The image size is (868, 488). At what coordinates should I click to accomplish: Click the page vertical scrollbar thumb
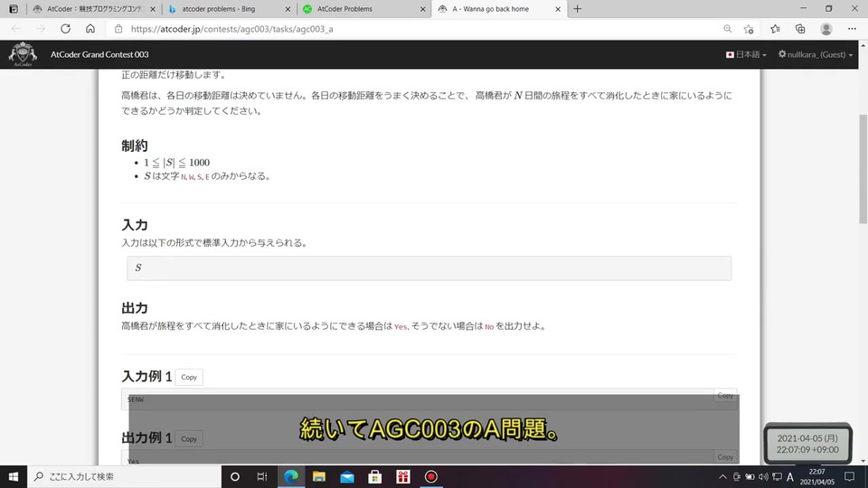point(863,169)
